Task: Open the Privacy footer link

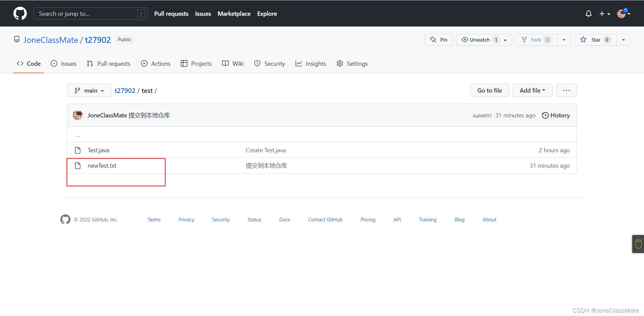Action: 186,219
